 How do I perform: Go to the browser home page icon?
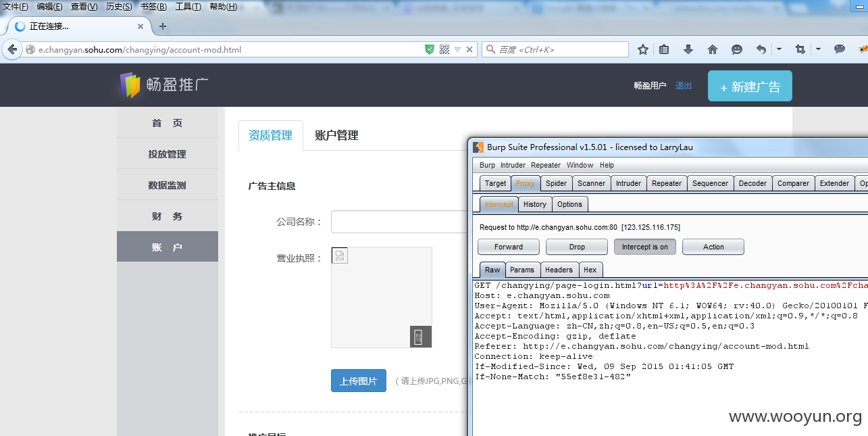[713, 49]
